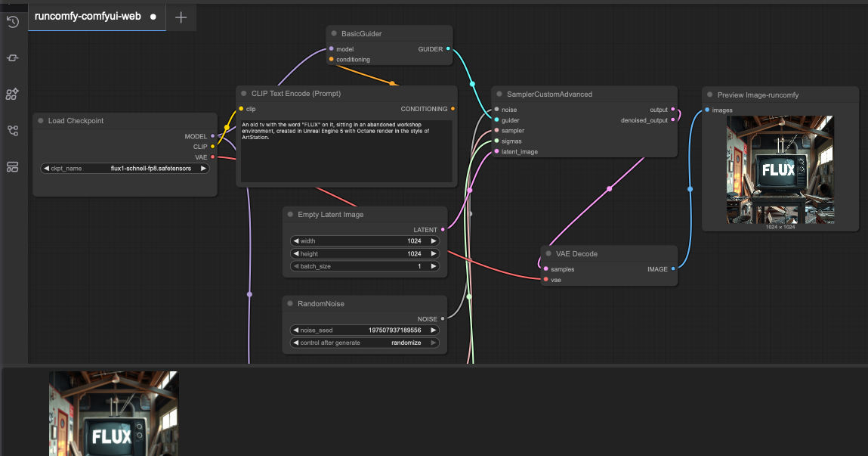The height and width of the screenshot is (456, 868).
Task: Click the IMAGE output port on VAE Decode
Action: click(x=673, y=269)
